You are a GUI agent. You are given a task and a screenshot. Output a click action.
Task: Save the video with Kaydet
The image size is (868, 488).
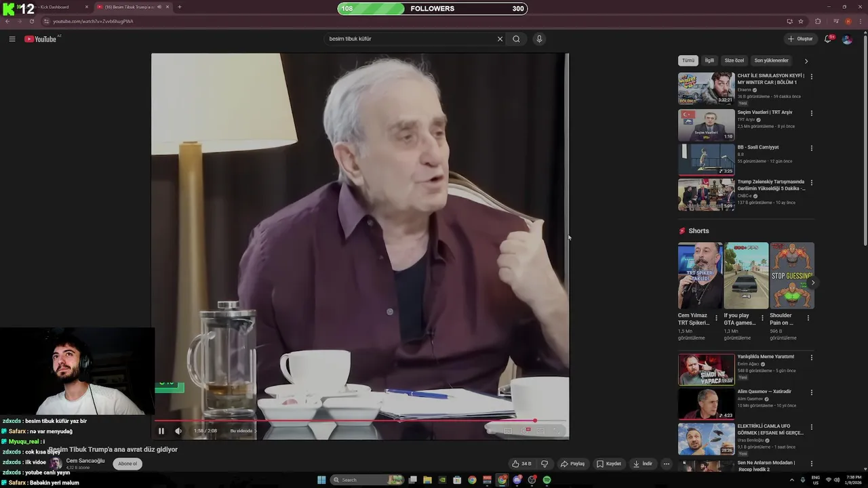click(x=608, y=464)
